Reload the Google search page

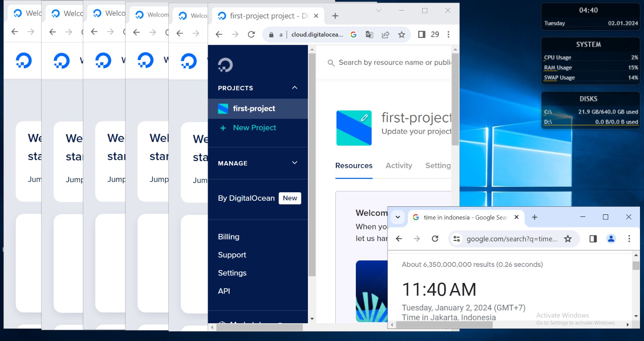[435, 239]
